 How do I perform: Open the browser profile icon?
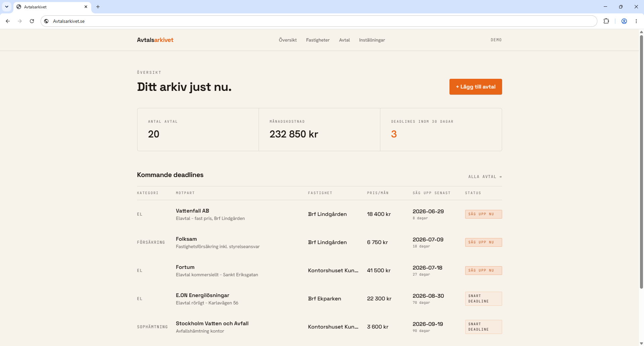tap(624, 21)
